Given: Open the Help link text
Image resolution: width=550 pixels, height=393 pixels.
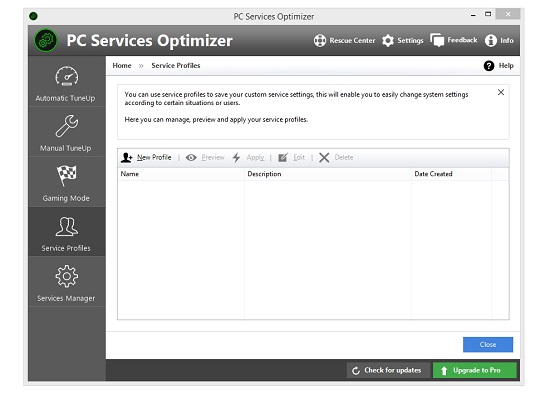Looking at the screenshot, I should [506, 66].
